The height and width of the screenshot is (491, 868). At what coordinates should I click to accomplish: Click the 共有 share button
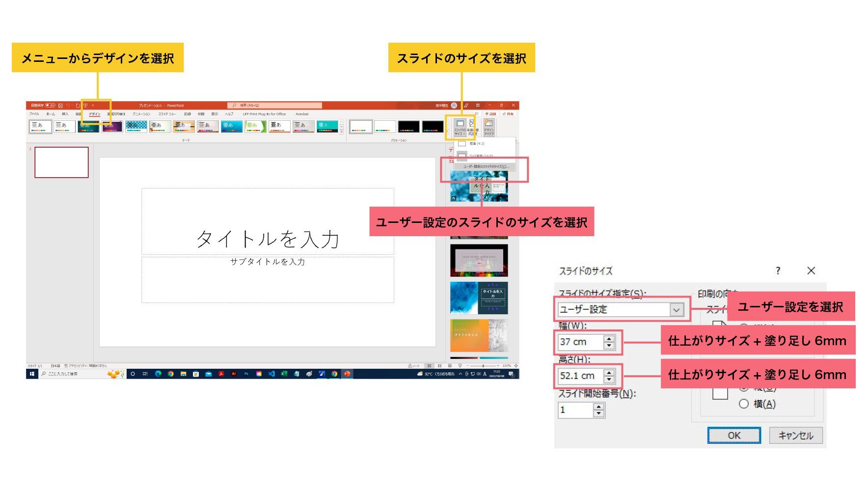[x=508, y=114]
